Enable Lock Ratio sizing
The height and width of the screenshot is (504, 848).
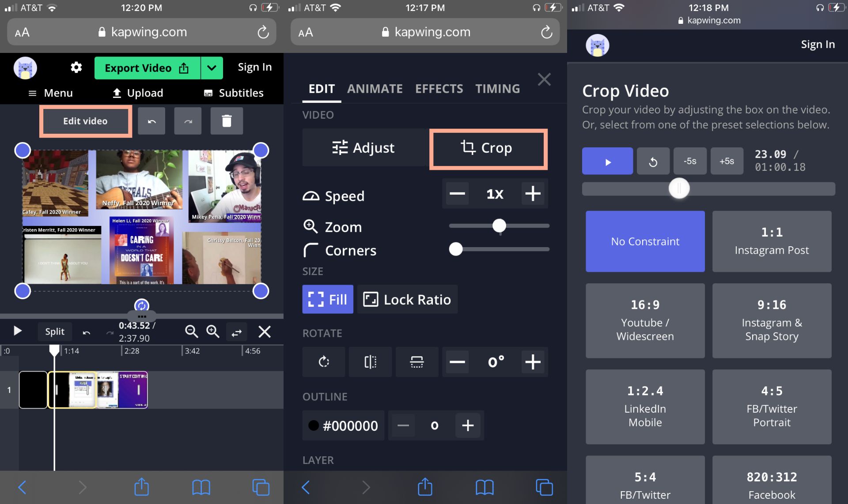click(x=407, y=299)
